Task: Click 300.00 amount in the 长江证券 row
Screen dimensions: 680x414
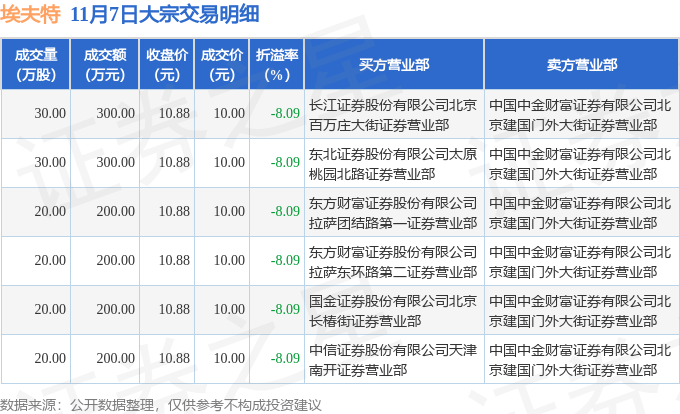Action: (x=115, y=113)
